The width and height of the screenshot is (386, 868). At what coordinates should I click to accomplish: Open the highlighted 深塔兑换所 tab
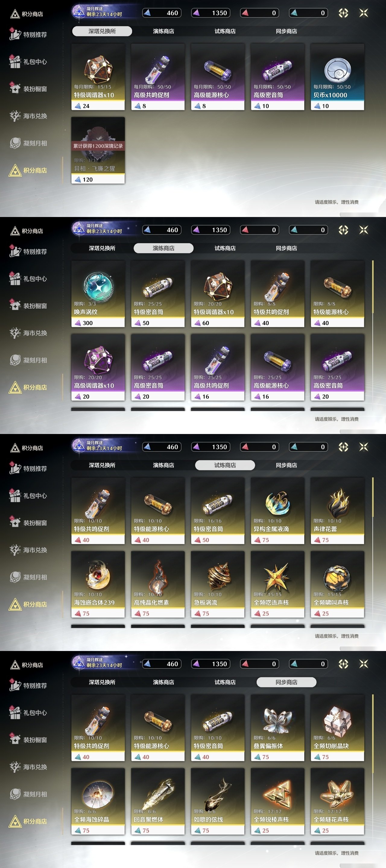click(x=102, y=31)
